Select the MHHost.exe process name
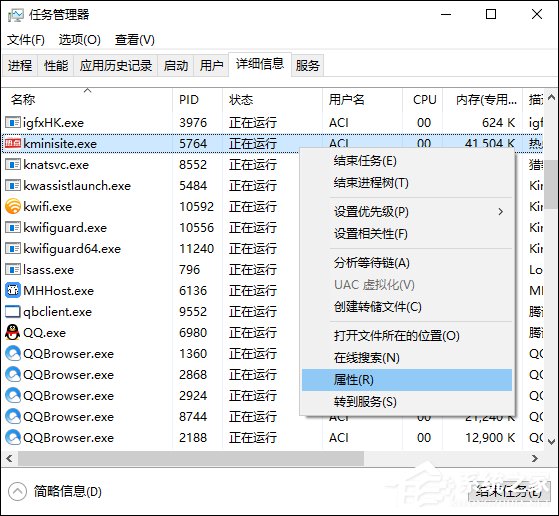The width and height of the screenshot is (559, 516). (x=58, y=291)
